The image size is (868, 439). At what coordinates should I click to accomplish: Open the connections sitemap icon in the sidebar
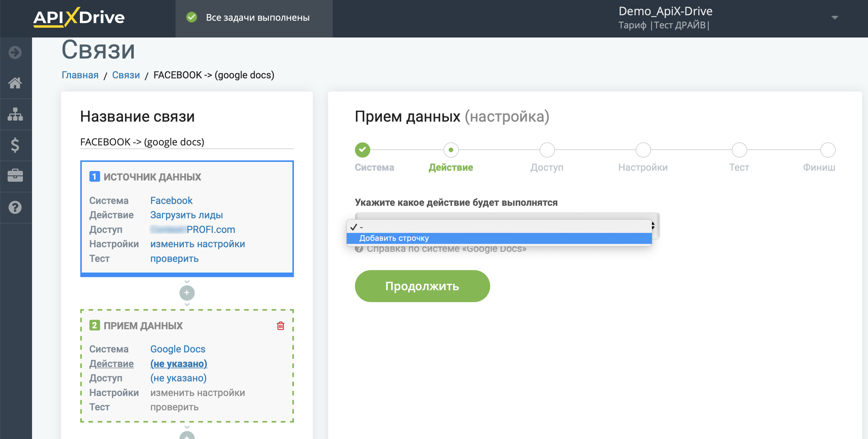tap(15, 114)
